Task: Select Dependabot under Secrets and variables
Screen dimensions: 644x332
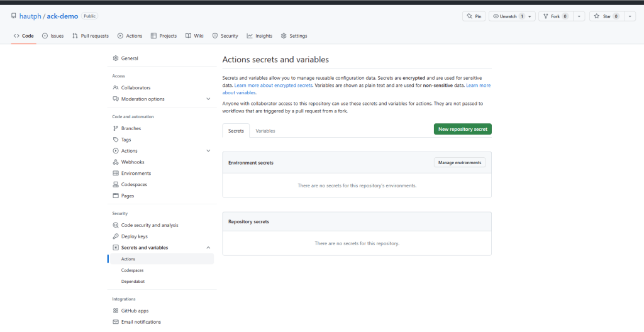Action: pyautogui.click(x=133, y=282)
